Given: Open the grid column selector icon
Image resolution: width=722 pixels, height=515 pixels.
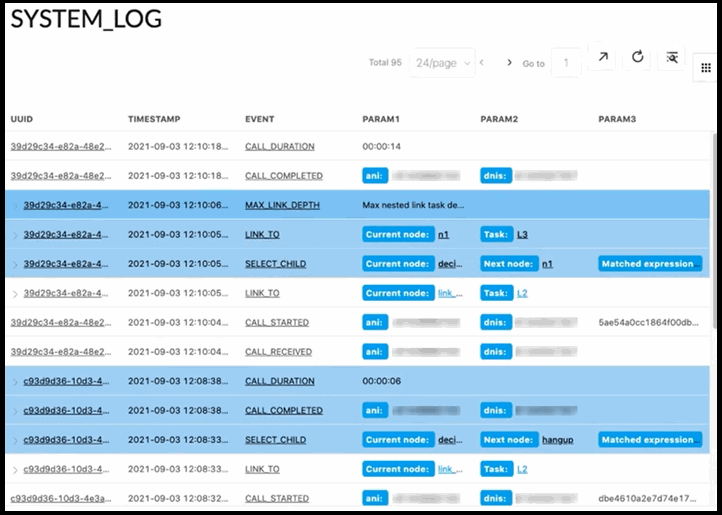Looking at the screenshot, I should pyautogui.click(x=706, y=68).
